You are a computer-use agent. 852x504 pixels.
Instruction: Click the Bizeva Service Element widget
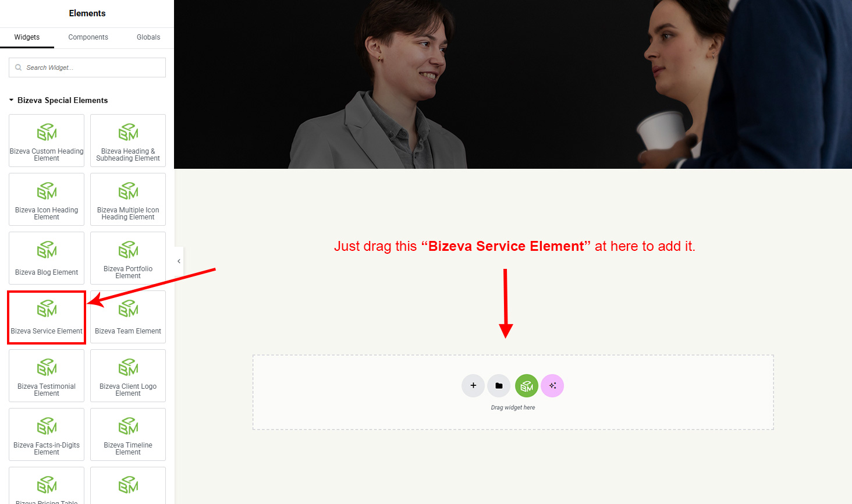(47, 317)
